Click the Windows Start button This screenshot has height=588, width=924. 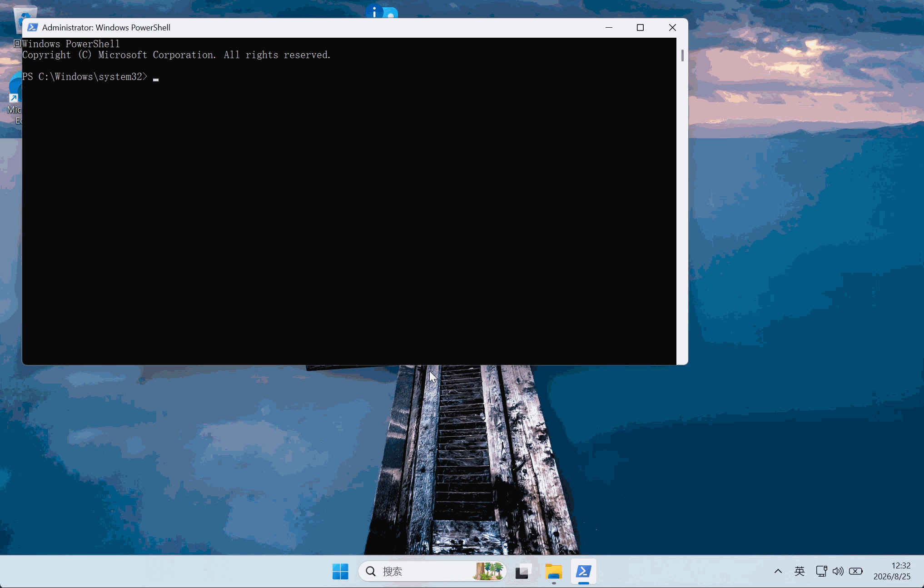coord(340,571)
